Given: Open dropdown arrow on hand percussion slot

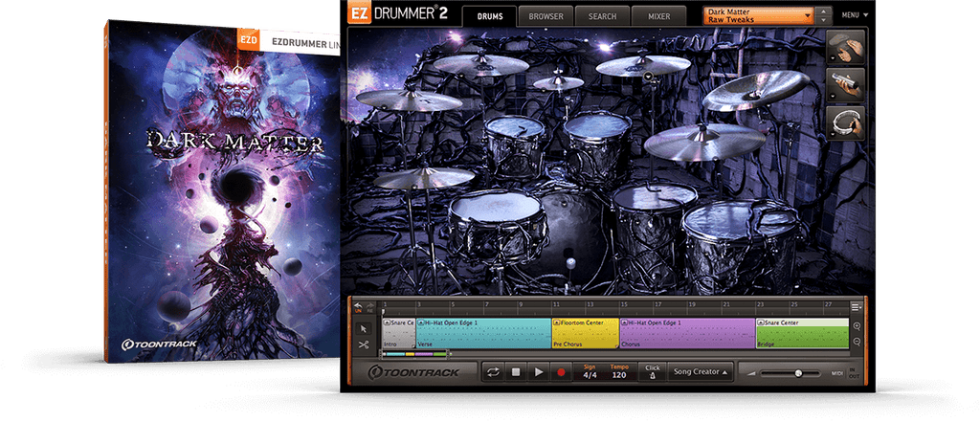Looking at the screenshot, I should pos(835,56).
